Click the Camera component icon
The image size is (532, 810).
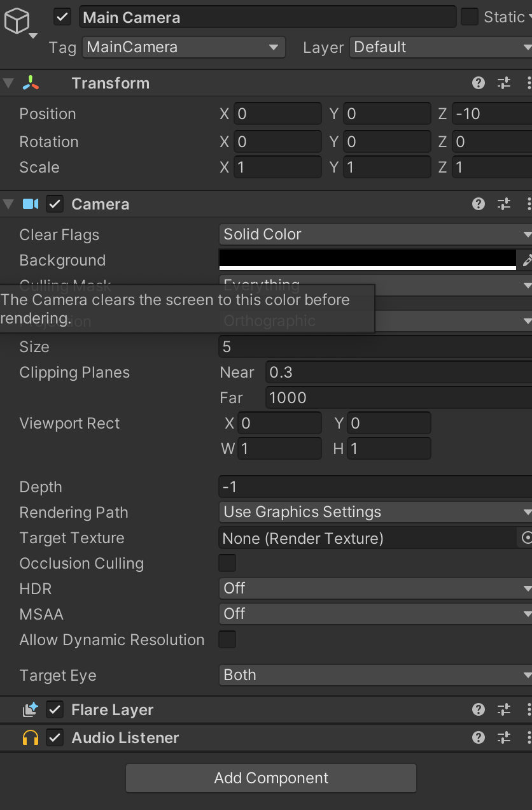click(30, 204)
